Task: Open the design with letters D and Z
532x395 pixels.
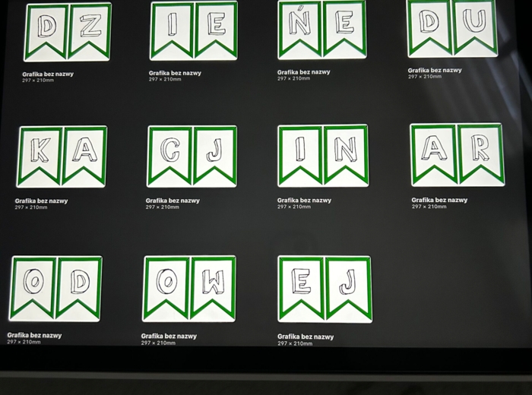Action: [68, 32]
